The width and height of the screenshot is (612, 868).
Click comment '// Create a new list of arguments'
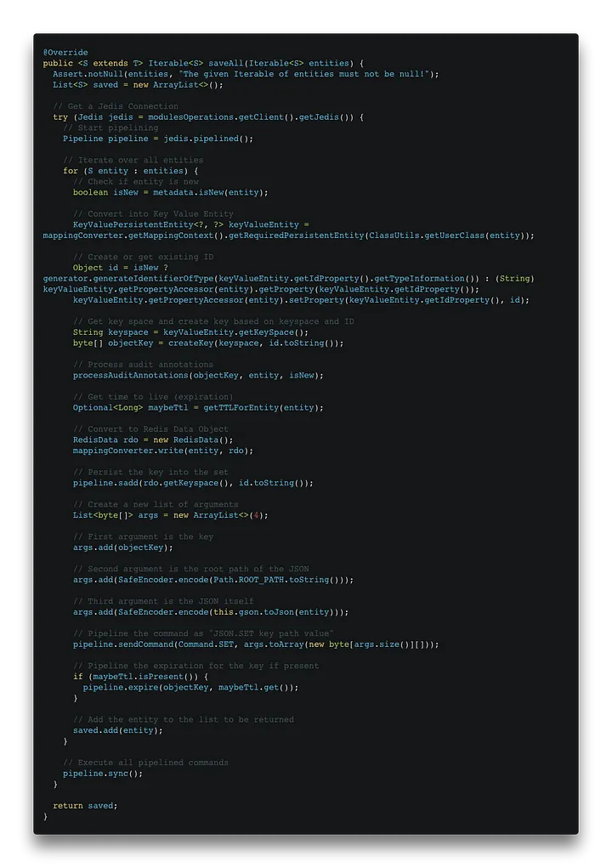(156, 504)
